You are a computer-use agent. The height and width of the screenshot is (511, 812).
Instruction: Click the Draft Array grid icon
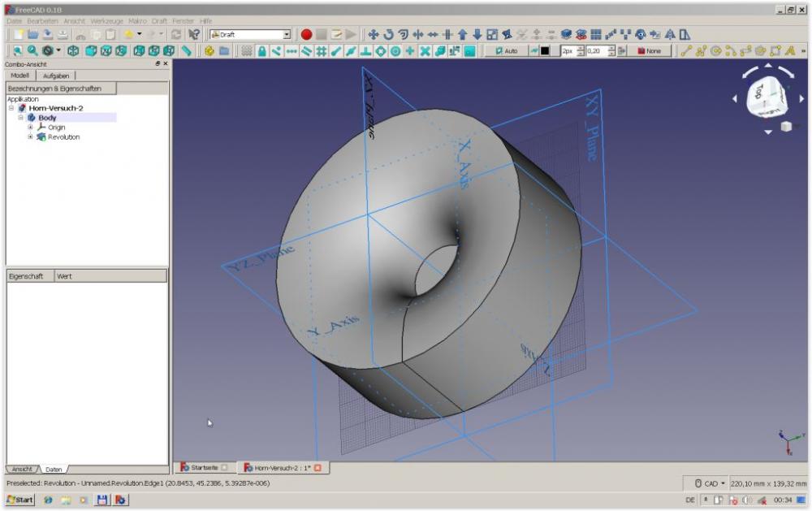tap(596, 35)
